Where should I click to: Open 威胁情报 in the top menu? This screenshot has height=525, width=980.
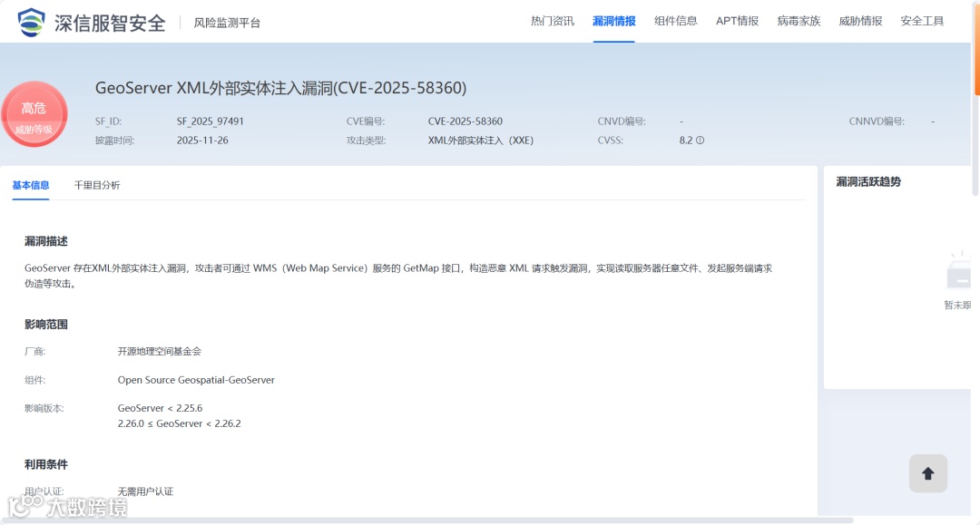pyautogui.click(x=860, y=21)
